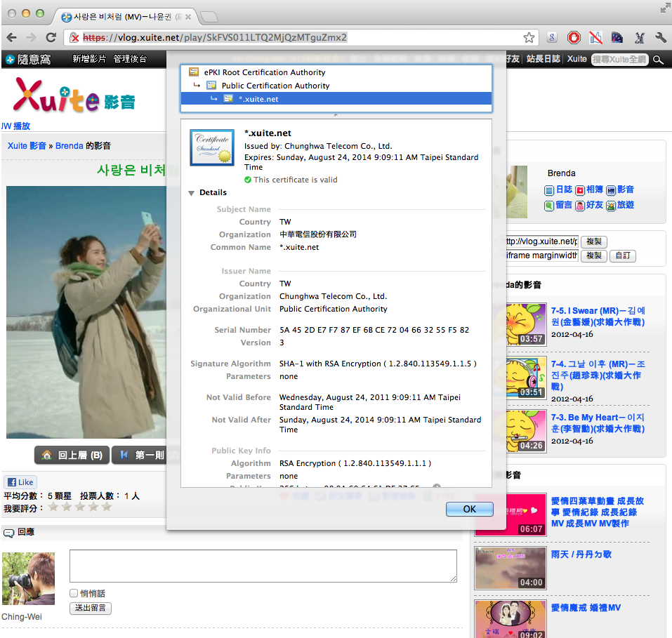Open the 7-5. I Swear (MR) video link
The image size is (672, 638).
(x=598, y=317)
